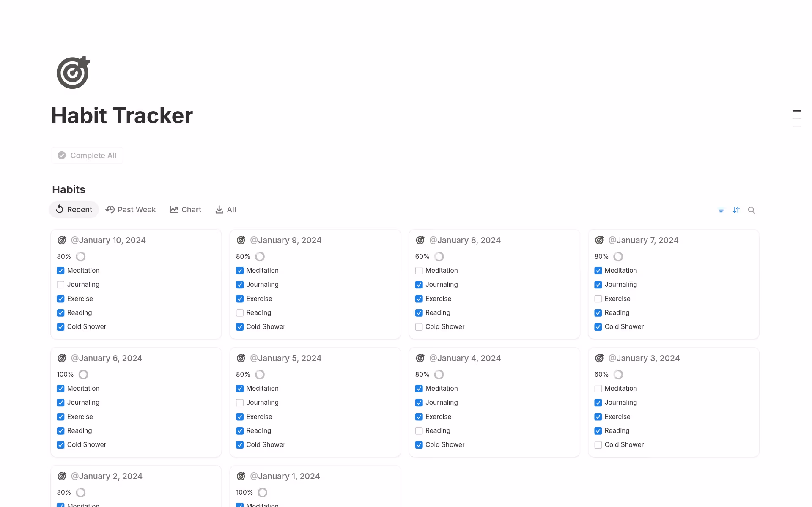Click target icon on January 3 card
812x507 pixels.
click(x=599, y=358)
